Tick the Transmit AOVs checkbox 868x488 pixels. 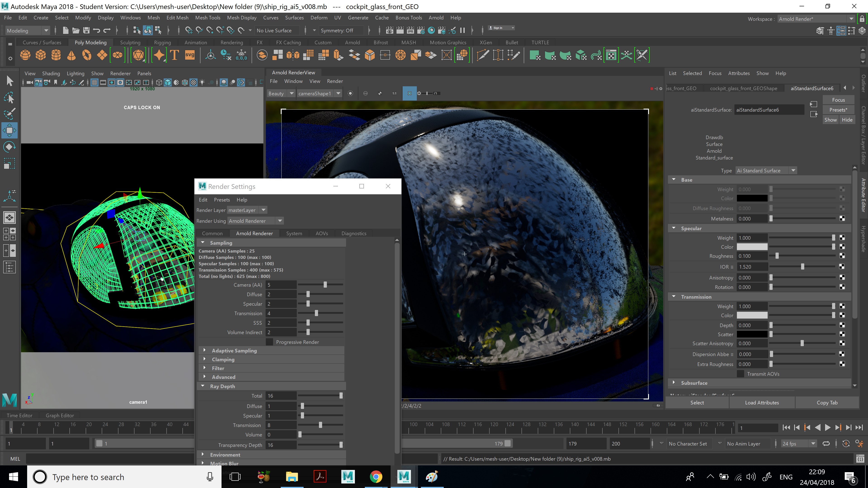(740, 374)
